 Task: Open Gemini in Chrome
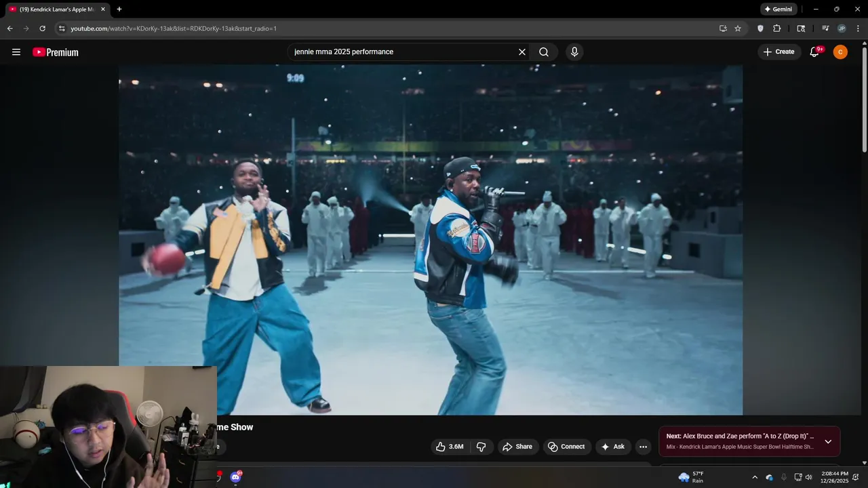point(778,9)
